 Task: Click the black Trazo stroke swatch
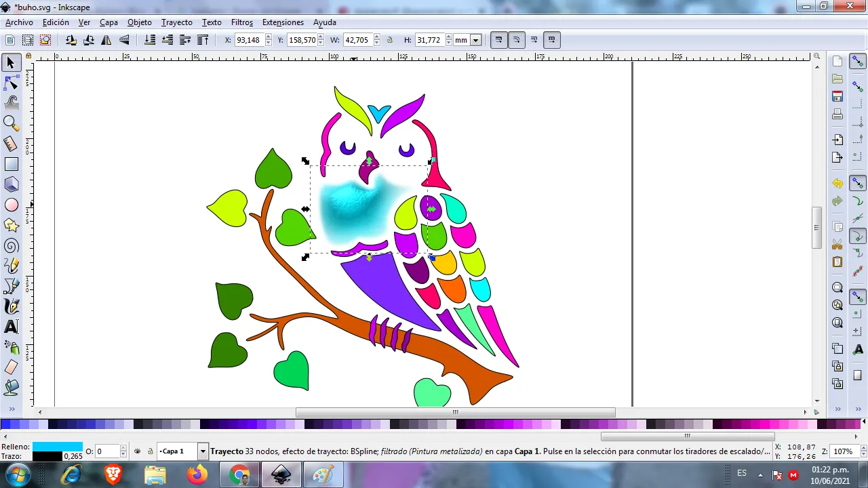(x=47, y=456)
